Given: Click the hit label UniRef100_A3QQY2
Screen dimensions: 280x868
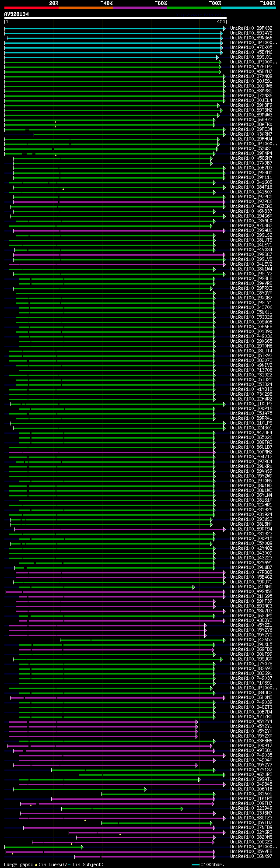Looking at the screenshot, I should 251,620.
